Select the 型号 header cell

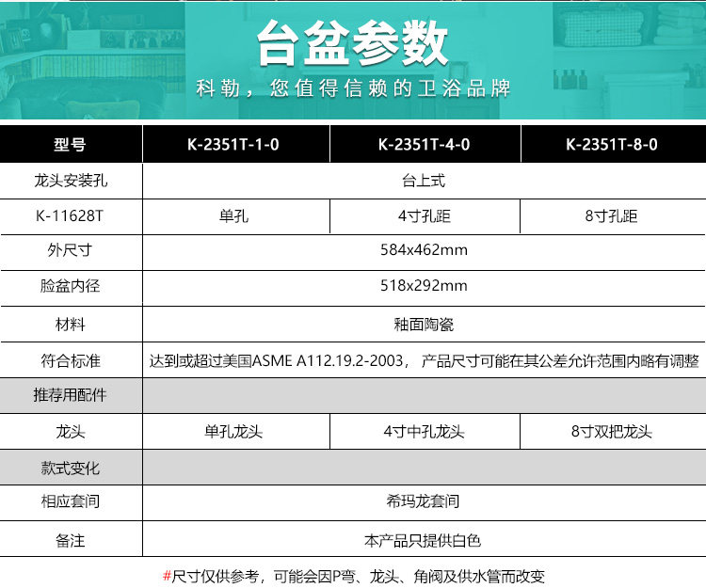(70, 145)
